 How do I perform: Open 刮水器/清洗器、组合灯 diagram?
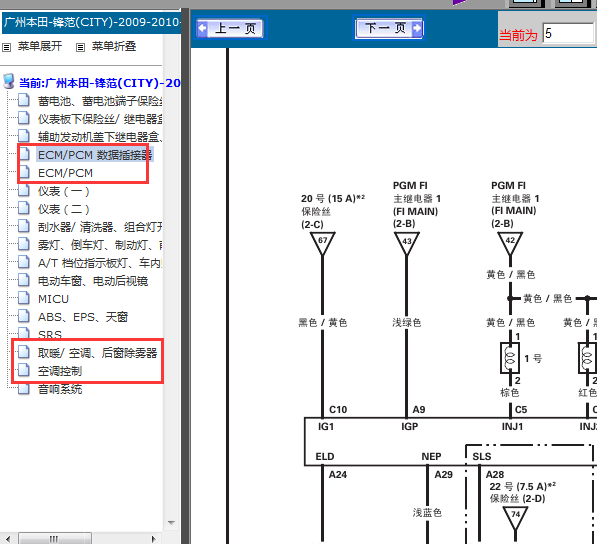pyautogui.click(x=101, y=227)
